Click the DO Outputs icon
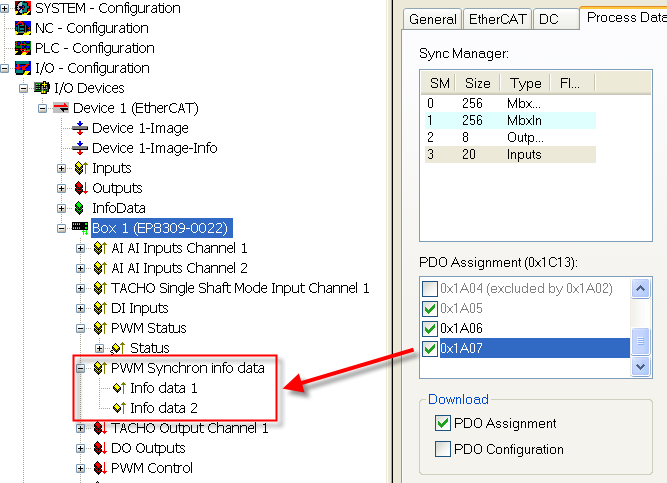The height and width of the screenshot is (483, 667). click(x=100, y=448)
